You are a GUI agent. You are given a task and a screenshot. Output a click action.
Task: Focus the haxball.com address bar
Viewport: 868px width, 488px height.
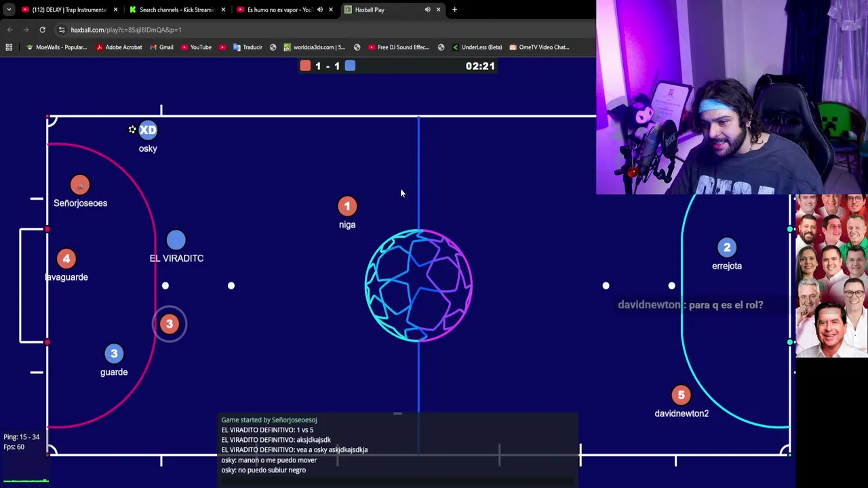point(325,30)
